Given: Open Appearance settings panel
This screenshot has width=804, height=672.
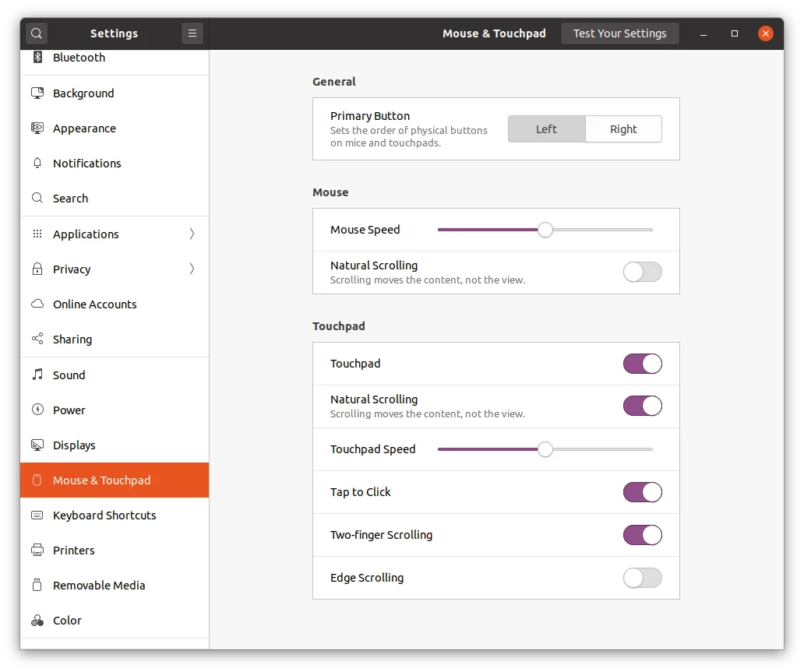Looking at the screenshot, I should 115,128.
